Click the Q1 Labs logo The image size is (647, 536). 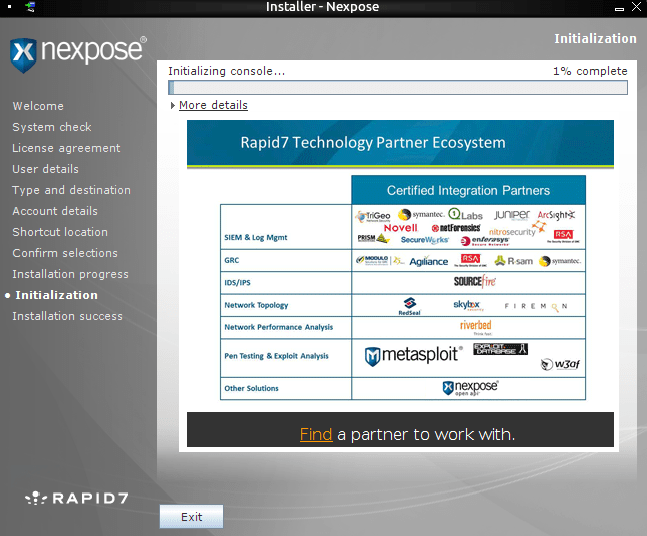point(465,215)
